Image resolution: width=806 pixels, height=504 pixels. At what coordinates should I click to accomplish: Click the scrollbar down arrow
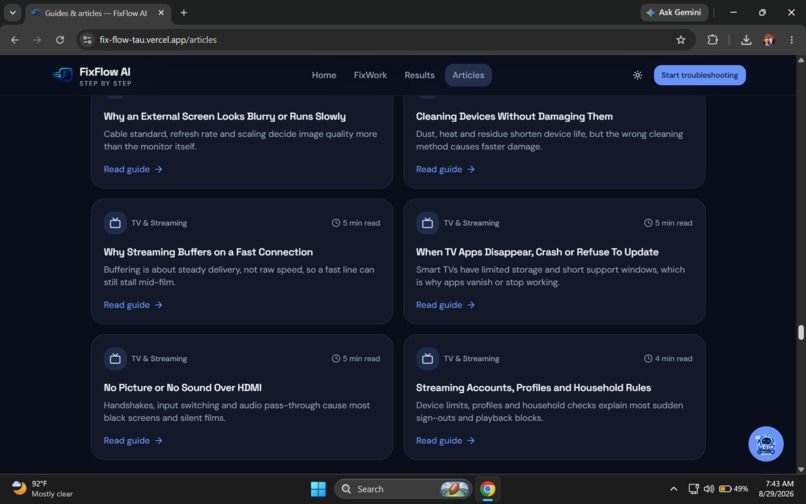point(800,469)
